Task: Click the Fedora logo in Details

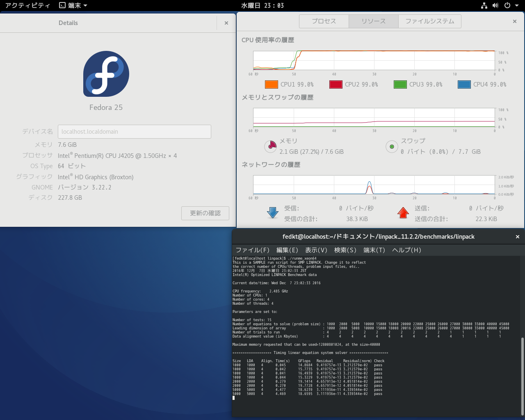Action: (x=106, y=74)
